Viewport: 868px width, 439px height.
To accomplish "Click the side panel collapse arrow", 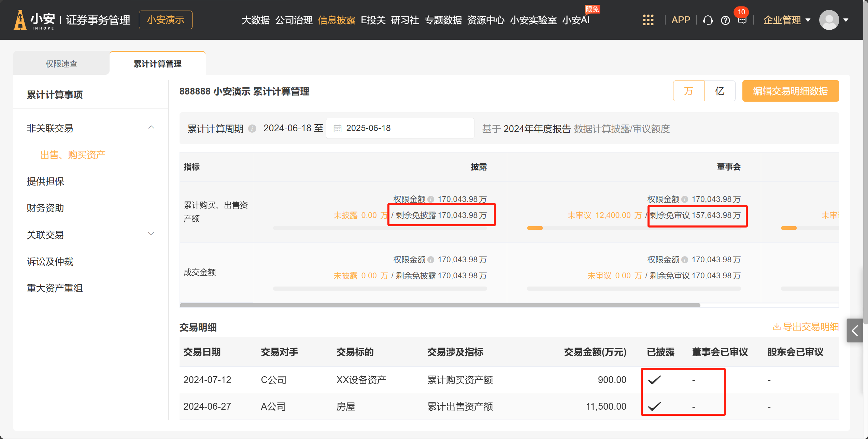I will click(855, 331).
